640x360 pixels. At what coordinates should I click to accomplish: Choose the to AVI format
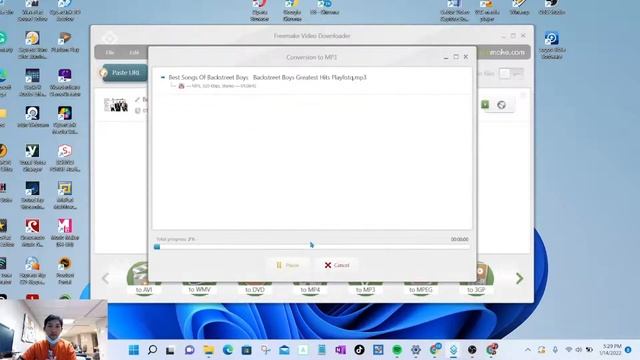coord(144,280)
